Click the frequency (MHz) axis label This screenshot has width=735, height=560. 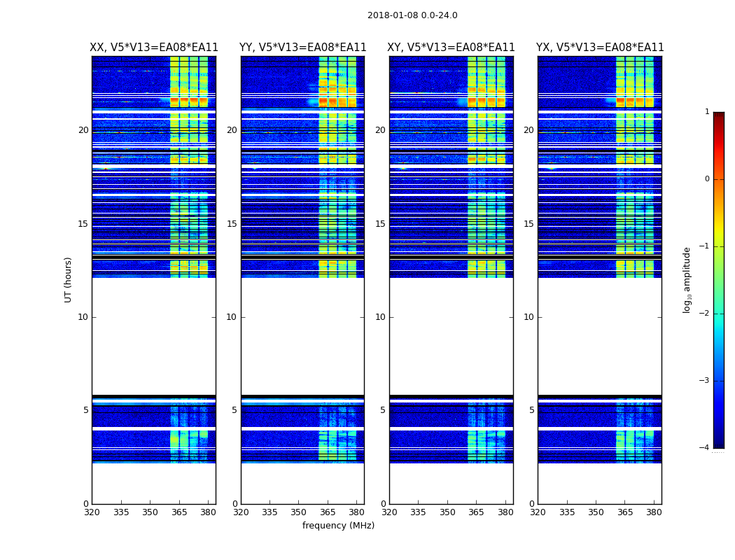[338, 525]
